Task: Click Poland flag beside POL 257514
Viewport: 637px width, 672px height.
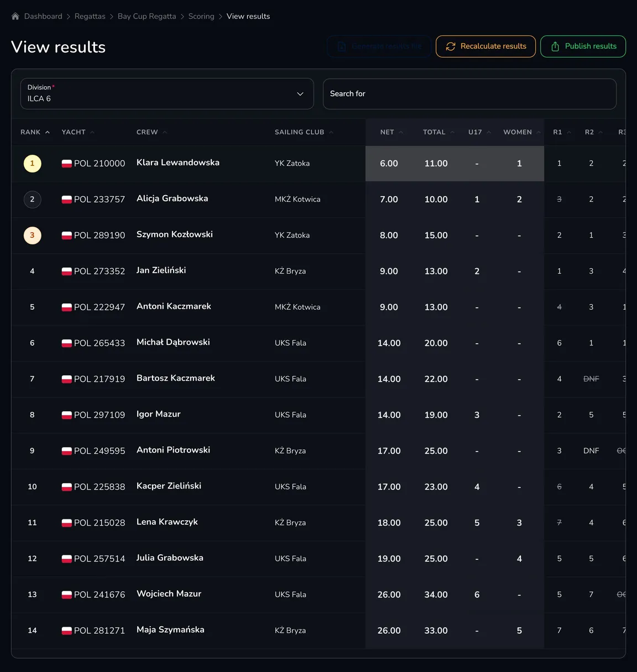Action: [x=67, y=559]
